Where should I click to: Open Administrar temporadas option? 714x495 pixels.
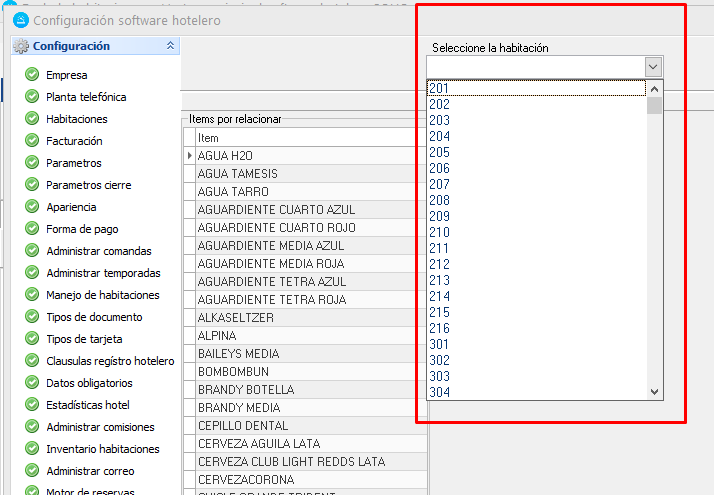point(103,273)
